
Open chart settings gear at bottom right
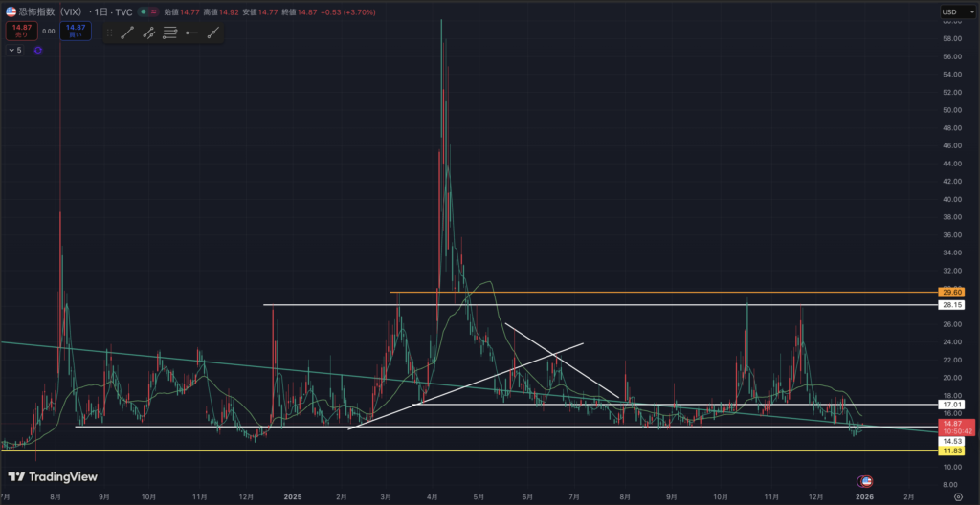[x=958, y=485]
